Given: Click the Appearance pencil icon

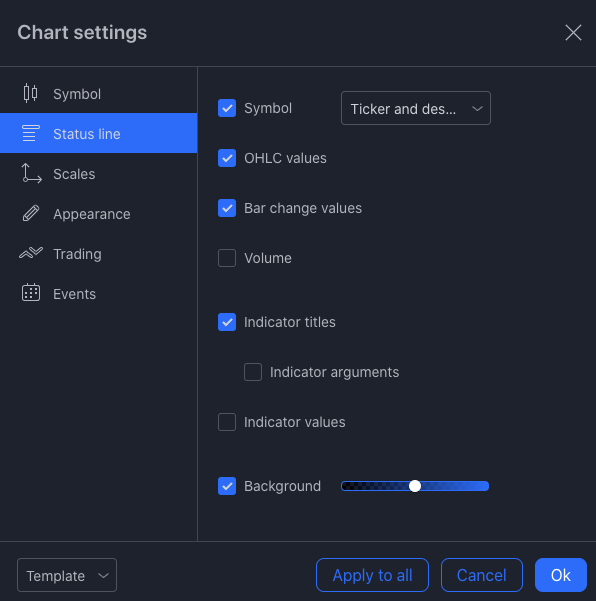Looking at the screenshot, I should coord(31,213).
